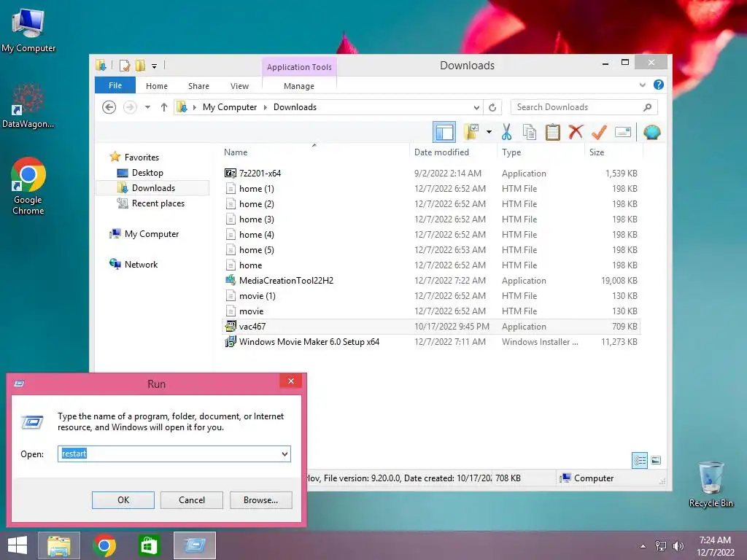Viewport: 747px width, 560px height.
Task: Click Browse... in the Run dialog
Action: pos(260,500)
